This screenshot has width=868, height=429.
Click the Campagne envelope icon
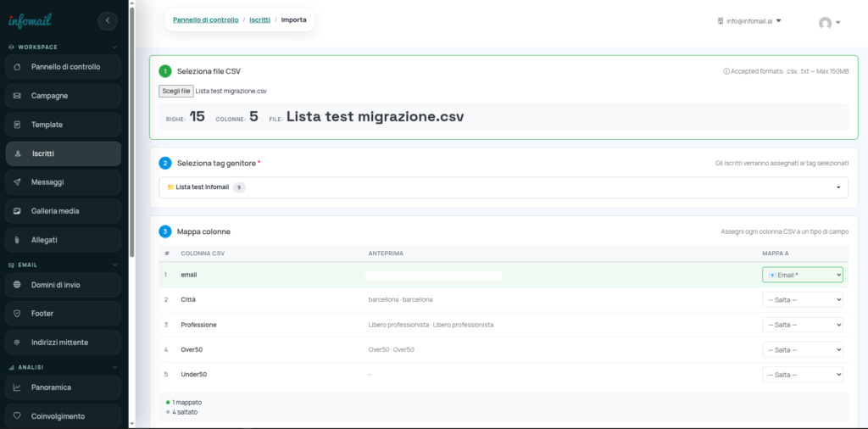tap(18, 96)
